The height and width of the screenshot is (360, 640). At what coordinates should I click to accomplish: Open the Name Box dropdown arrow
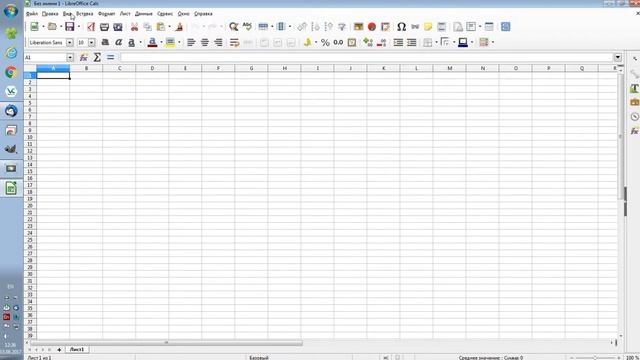pos(70,58)
